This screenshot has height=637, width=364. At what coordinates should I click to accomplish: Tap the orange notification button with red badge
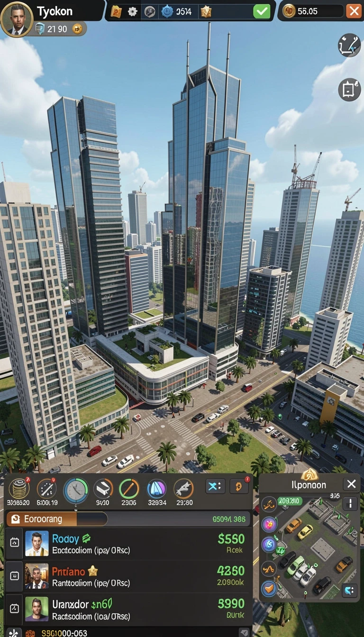(x=239, y=486)
